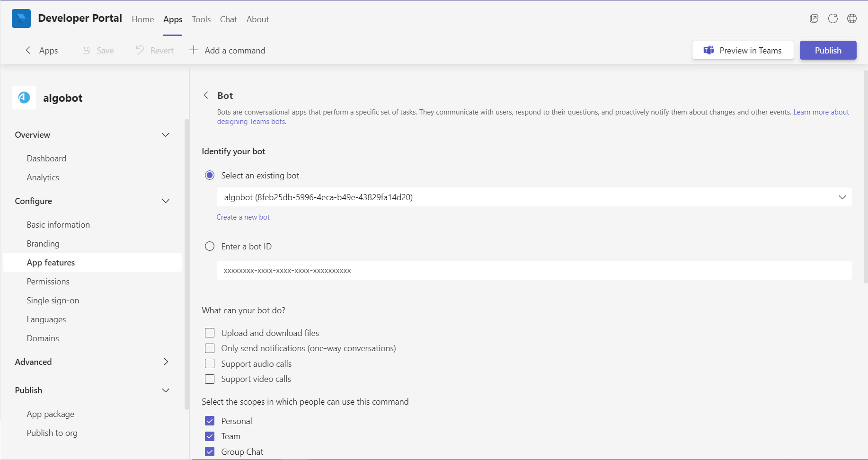
Task: Open the Chat tab in top navigation
Action: coord(228,19)
